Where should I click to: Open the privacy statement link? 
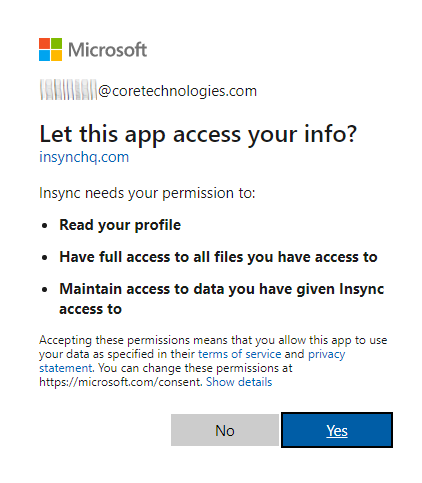click(x=326, y=354)
